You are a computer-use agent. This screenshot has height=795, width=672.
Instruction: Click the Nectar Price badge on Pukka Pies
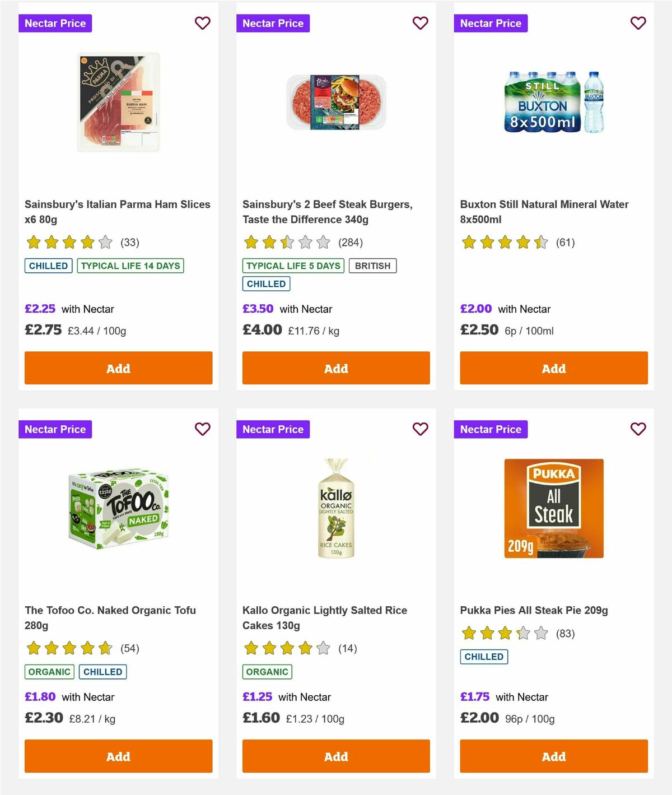point(491,429)
